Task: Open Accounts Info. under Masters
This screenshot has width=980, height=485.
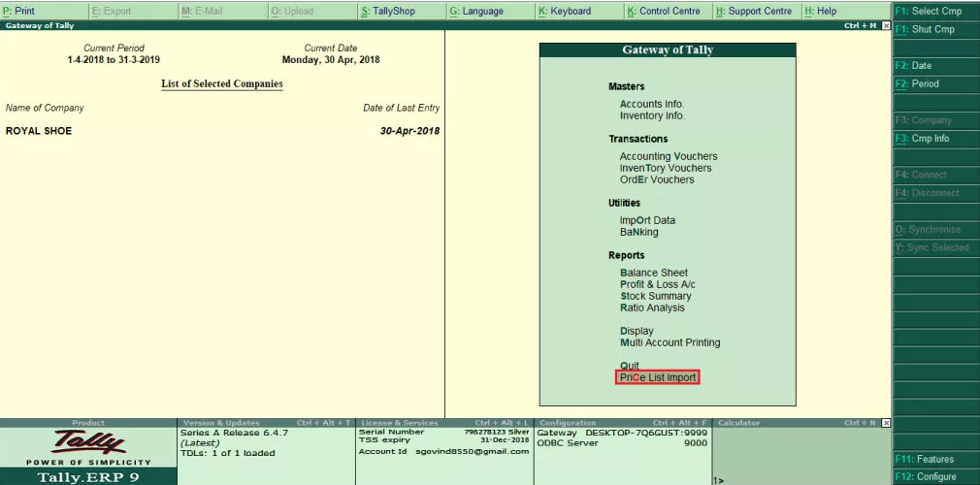Action: (x=652, y=105)
